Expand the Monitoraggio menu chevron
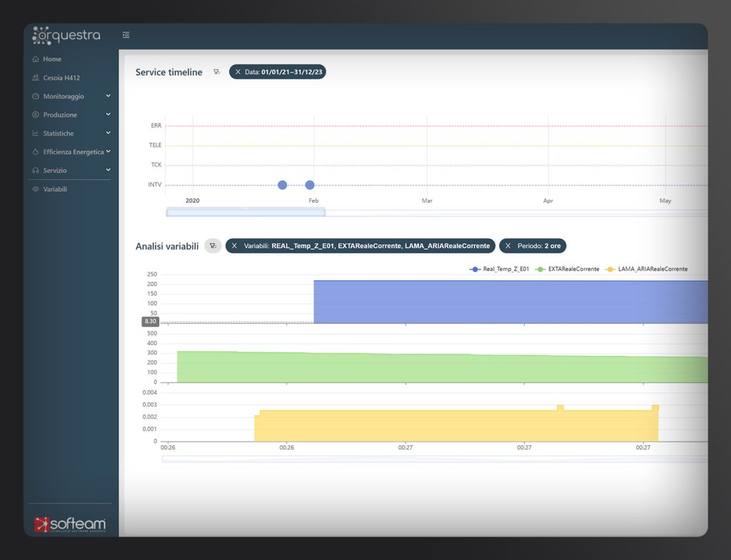731x560 pixels. point(108,96)
